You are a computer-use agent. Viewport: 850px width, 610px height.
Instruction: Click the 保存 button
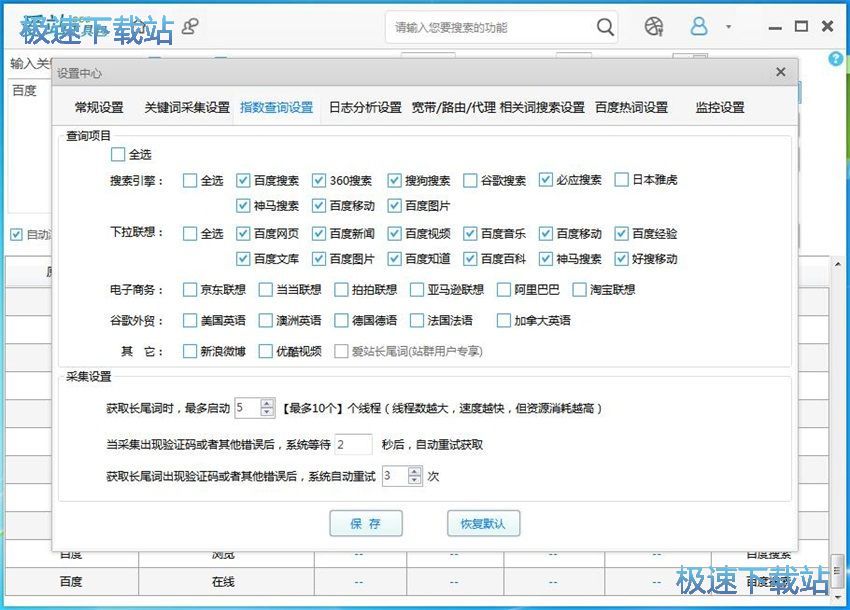(x=366, y=523)
